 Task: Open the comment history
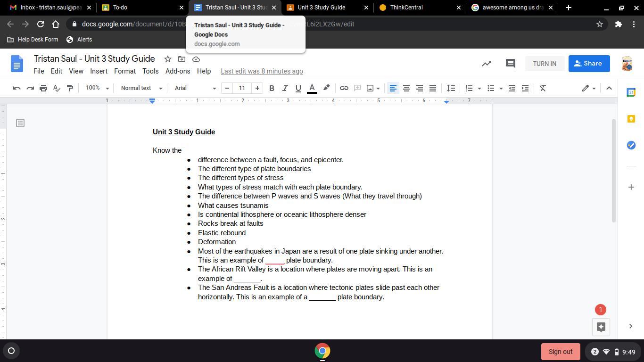[x=510, y=64]
